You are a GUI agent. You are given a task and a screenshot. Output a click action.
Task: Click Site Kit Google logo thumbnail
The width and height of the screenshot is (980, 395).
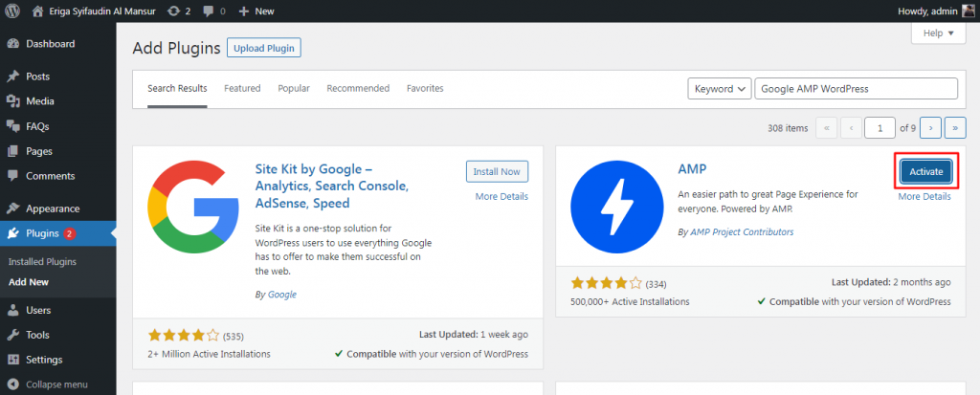193,207
